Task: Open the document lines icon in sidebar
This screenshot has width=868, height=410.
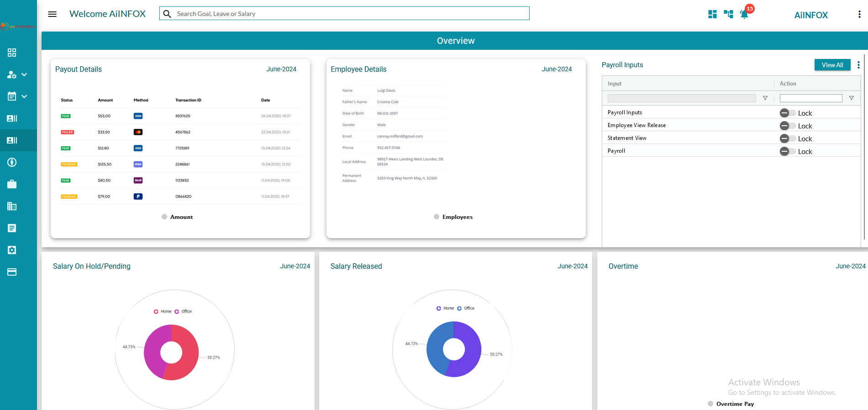Action: pyautogui.click(x=12, y=228)
